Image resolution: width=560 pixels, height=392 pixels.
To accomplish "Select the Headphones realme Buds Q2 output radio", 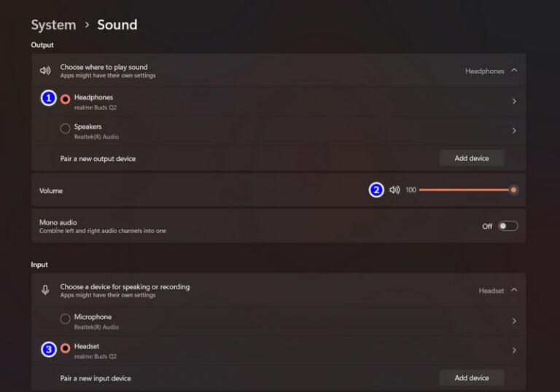I will pos(66,99).
